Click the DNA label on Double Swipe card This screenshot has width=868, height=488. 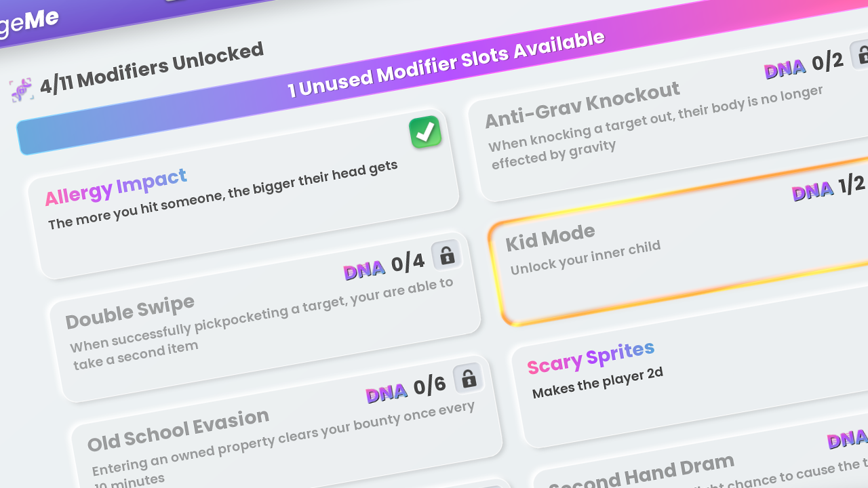(364, 270)
